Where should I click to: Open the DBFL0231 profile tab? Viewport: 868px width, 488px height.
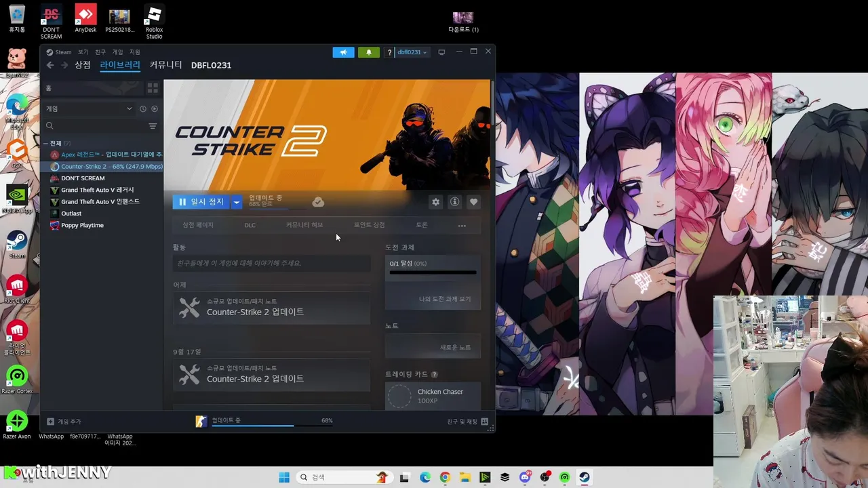[211, 65]
